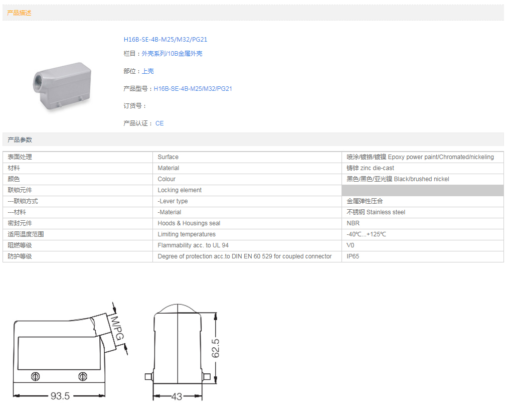This screenshot has width=507, height=420.
Task: Open the 10B金属外壳 category link
Action: click(x=185, y=54)
